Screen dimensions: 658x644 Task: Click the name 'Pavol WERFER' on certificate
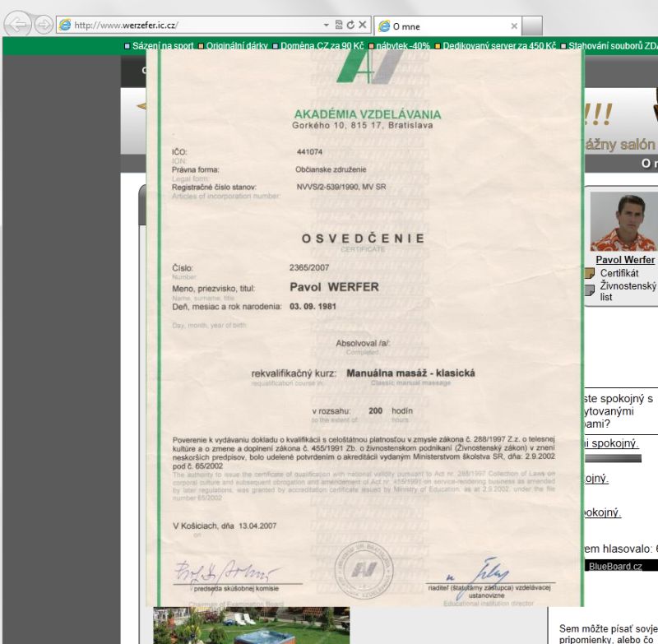tap(334, 287)
